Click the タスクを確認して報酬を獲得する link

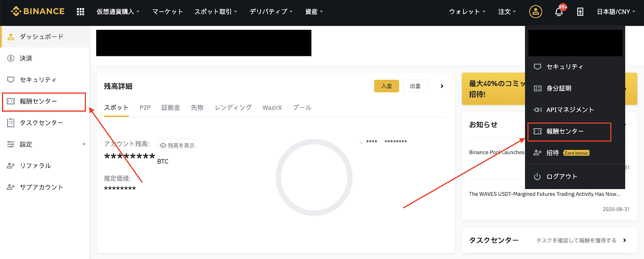[576, 240]
